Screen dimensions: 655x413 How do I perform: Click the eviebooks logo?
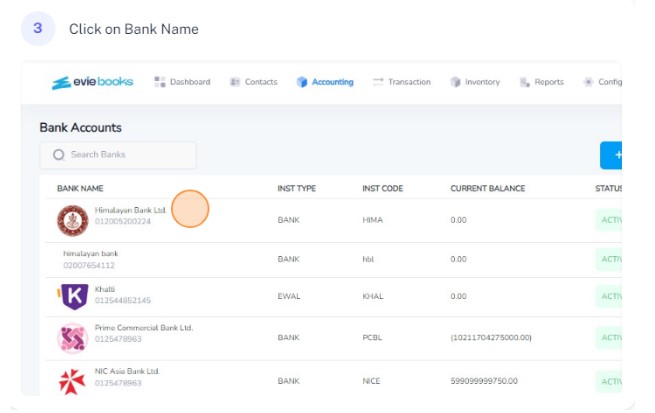coord(92,82)
